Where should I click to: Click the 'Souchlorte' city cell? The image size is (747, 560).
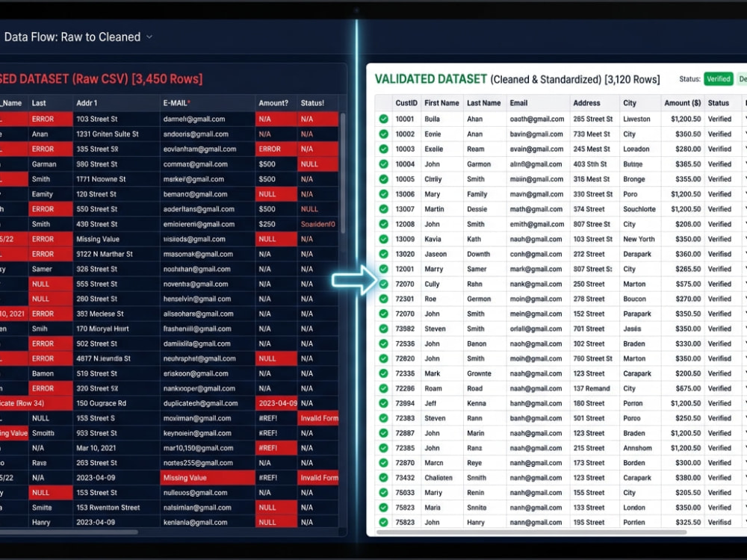click(x=639, y=209)
